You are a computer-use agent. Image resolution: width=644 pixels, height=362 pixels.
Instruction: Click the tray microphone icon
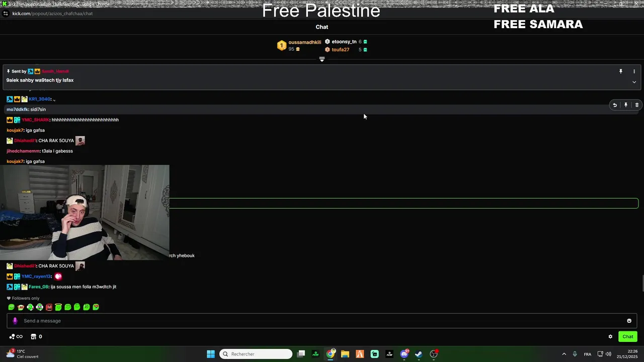point(575,354)
